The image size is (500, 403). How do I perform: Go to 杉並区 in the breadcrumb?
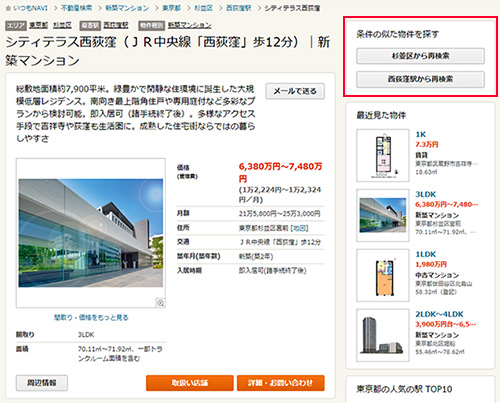pyautogui.click(x=203, y=8)
